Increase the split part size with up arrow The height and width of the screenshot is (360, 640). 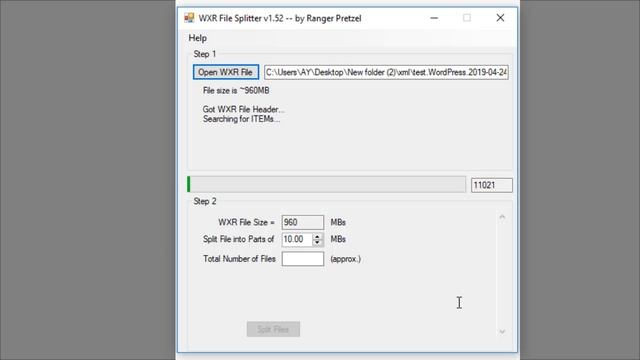tap(317, 236)
